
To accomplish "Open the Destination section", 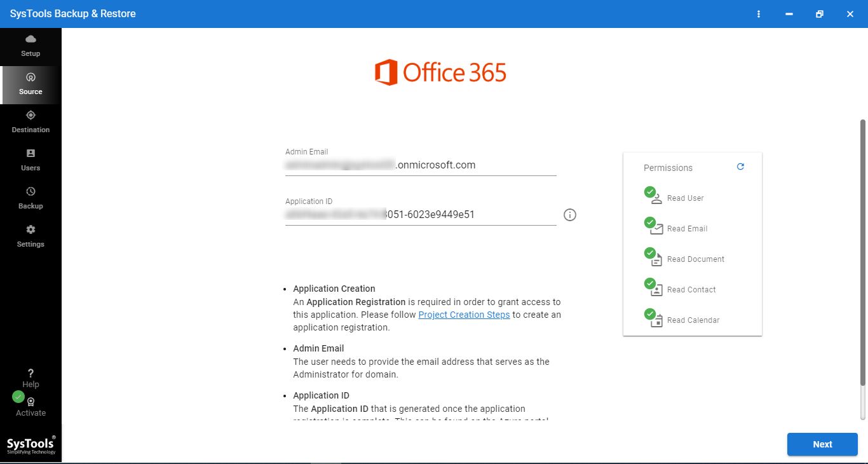I will click(x=30, y=121).
